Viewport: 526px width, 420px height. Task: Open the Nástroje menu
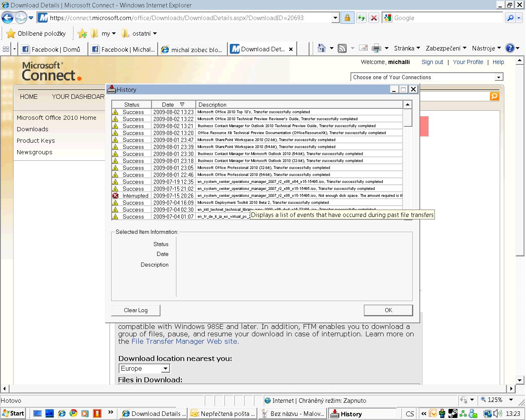point(486,48)
